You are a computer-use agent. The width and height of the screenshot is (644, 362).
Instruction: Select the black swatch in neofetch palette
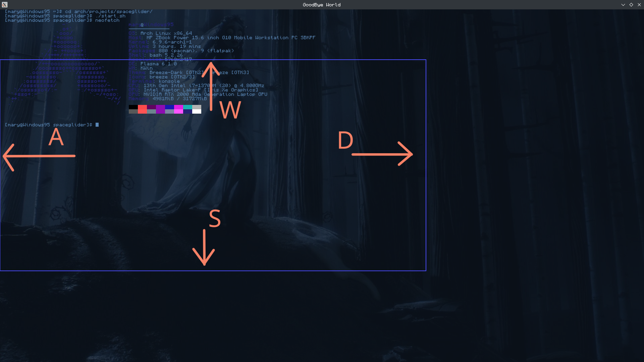[x=133, y=107]
